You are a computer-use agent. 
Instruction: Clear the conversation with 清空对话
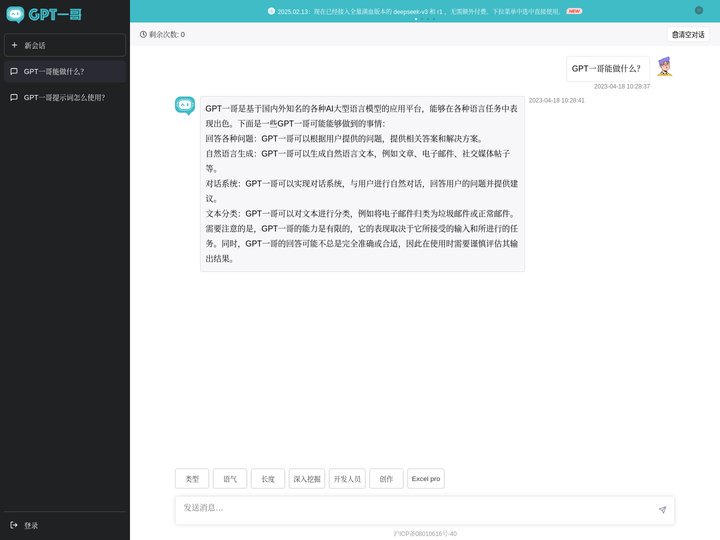point(688,34)
